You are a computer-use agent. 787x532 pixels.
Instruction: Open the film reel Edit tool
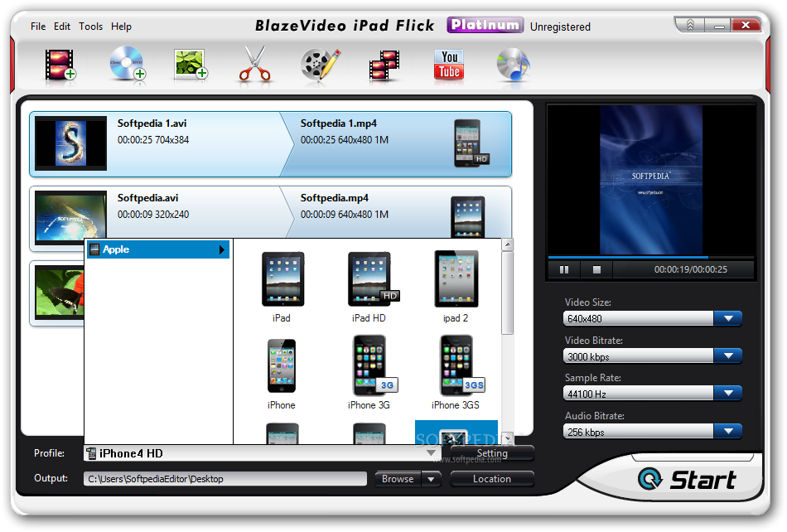point(321,65)
